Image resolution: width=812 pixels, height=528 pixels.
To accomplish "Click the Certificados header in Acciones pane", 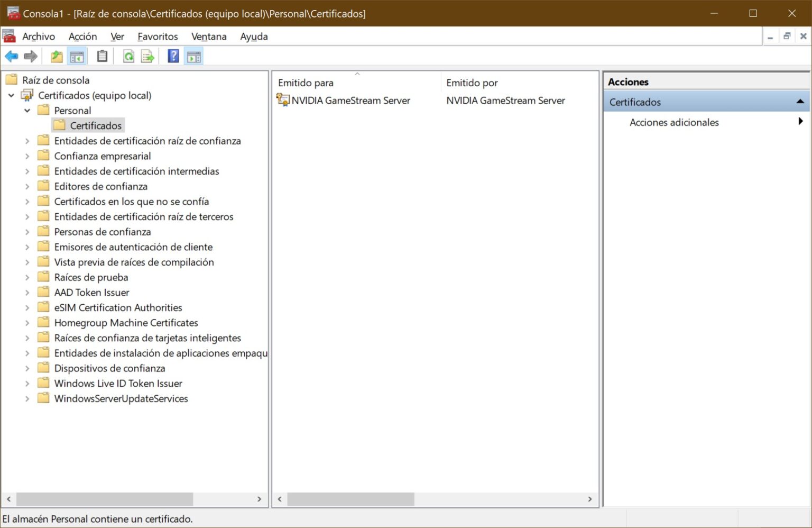I will point(706,102).
